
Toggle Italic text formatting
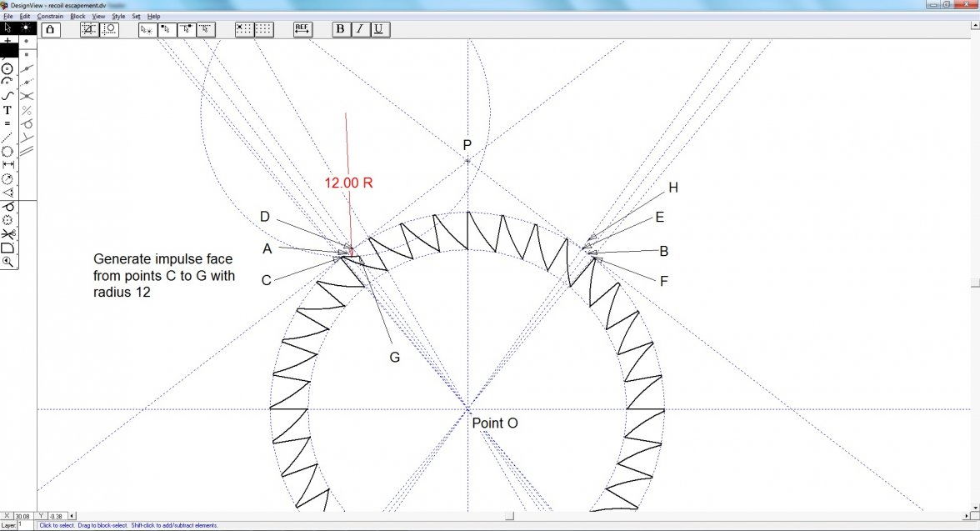tap(359, 29)
